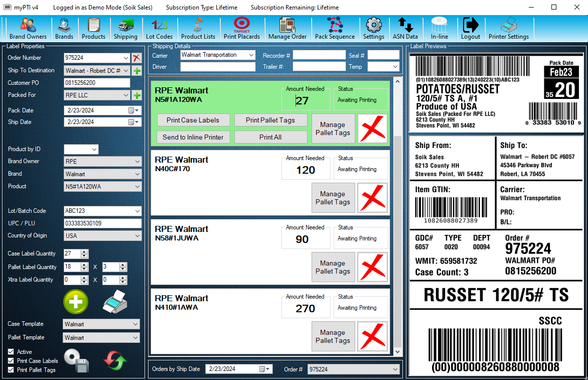Click the Print All button
Image resolution: width=588 pixels, height=380 pixels.
pyautogui.click(x=270, y=137)
